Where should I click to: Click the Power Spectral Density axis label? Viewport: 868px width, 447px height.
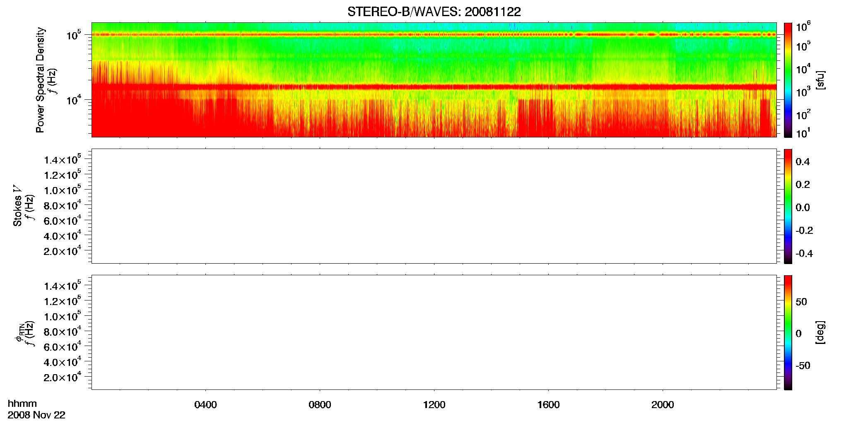pos(40,80)
